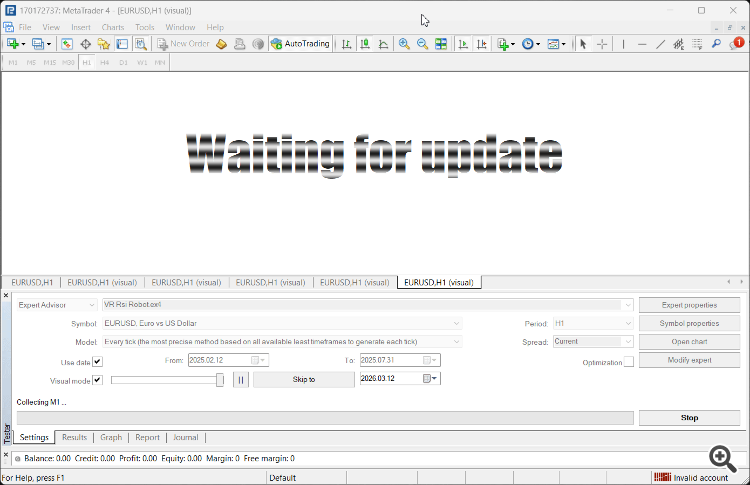Switch to the tester Results tab
750x485 pixels.
click(75, 437)
